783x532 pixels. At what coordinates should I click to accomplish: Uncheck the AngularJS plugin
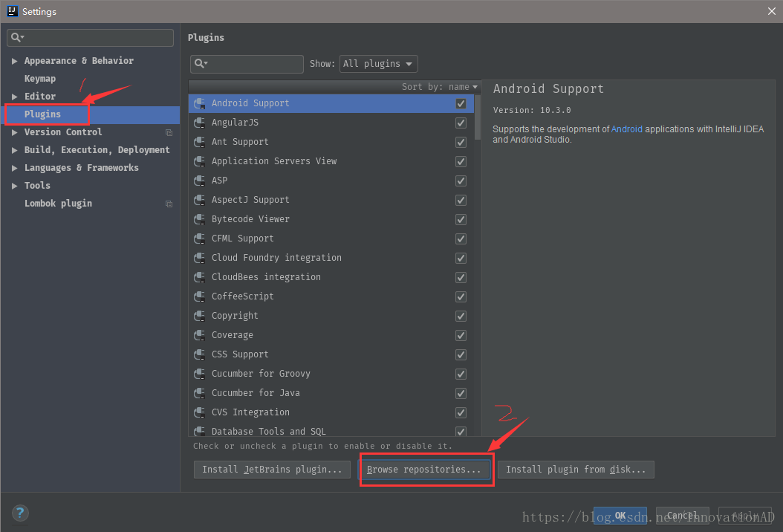[x=461, y=123]
